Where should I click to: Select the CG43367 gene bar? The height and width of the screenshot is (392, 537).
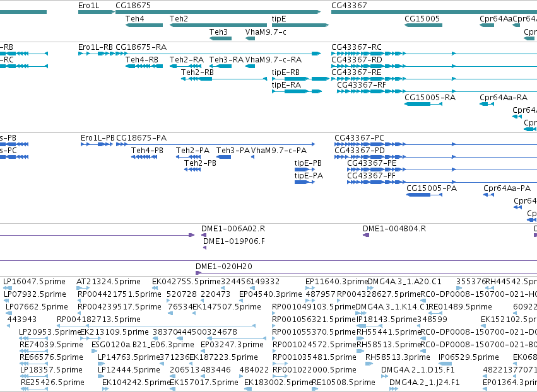click(x=434, y=12)
